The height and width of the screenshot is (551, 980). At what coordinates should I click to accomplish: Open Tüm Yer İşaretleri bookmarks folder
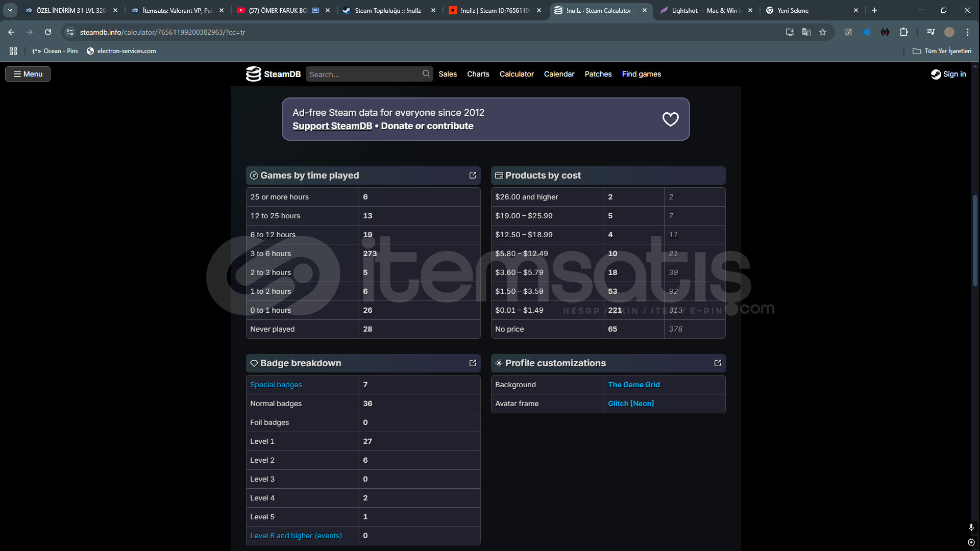click(x=942, y=51)
